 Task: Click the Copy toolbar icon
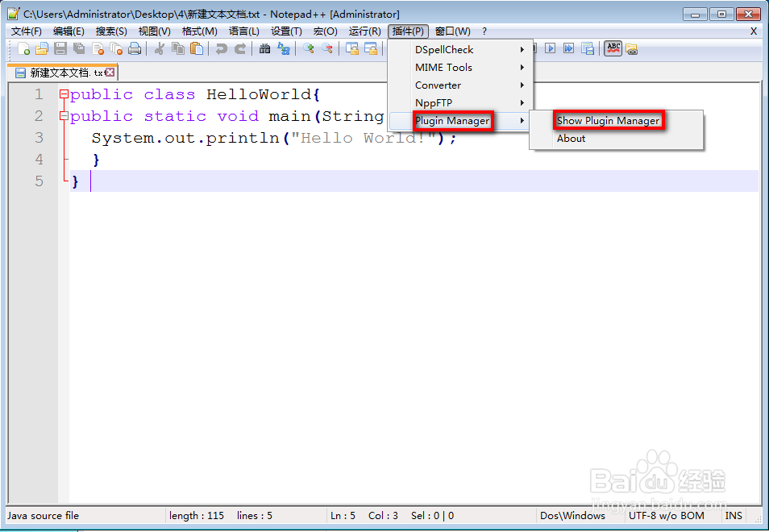pos(178,48)
